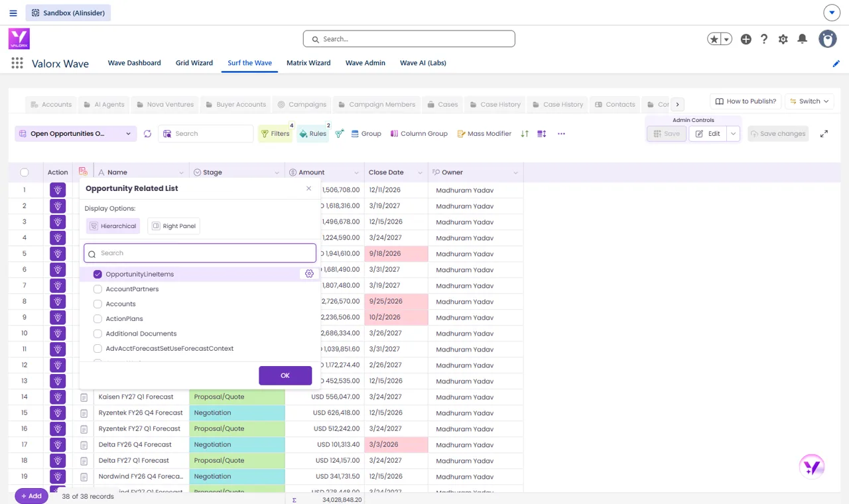The height and width of the screenshot is (504, 849).
Task: Go to the Matrix Wizard tab
Action: click(308, 63)
